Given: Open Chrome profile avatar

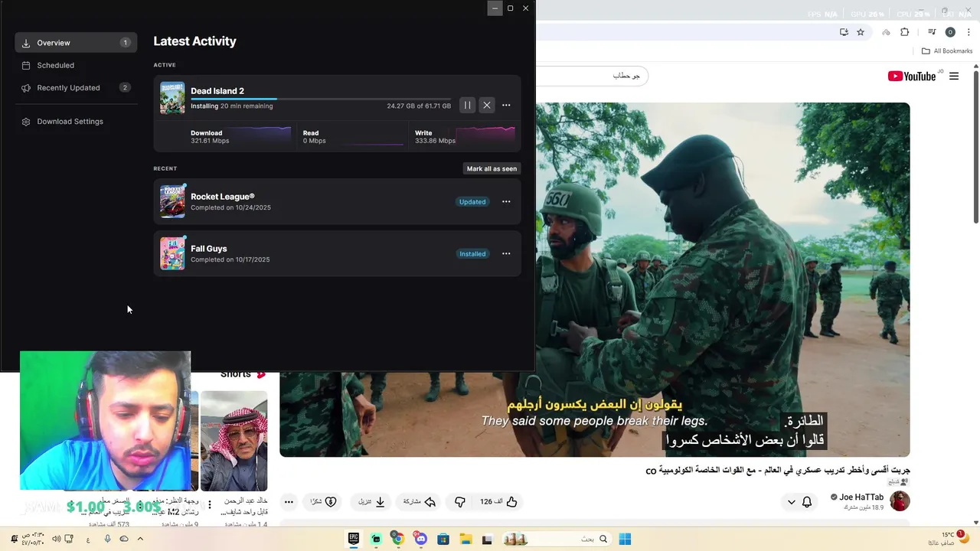Looking at the screenshot, I should 950,32.
